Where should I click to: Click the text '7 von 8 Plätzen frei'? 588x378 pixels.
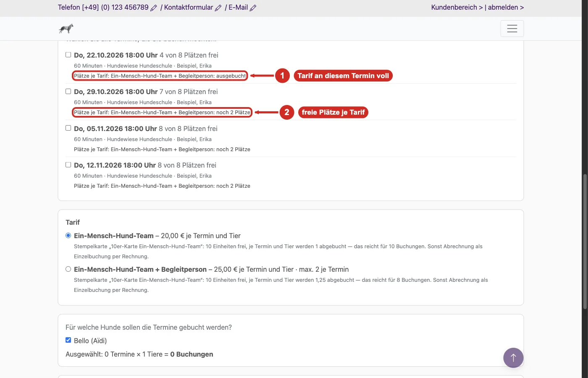pos(189,92)
